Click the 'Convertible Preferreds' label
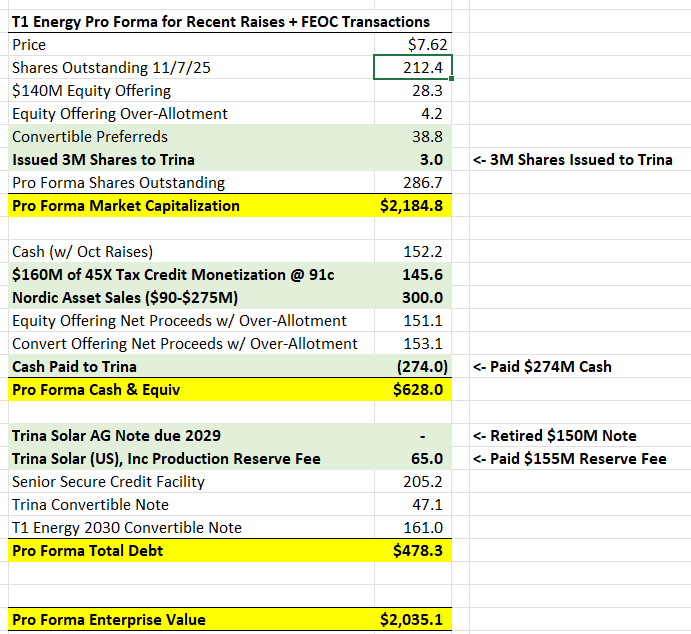 coord(89,137)
